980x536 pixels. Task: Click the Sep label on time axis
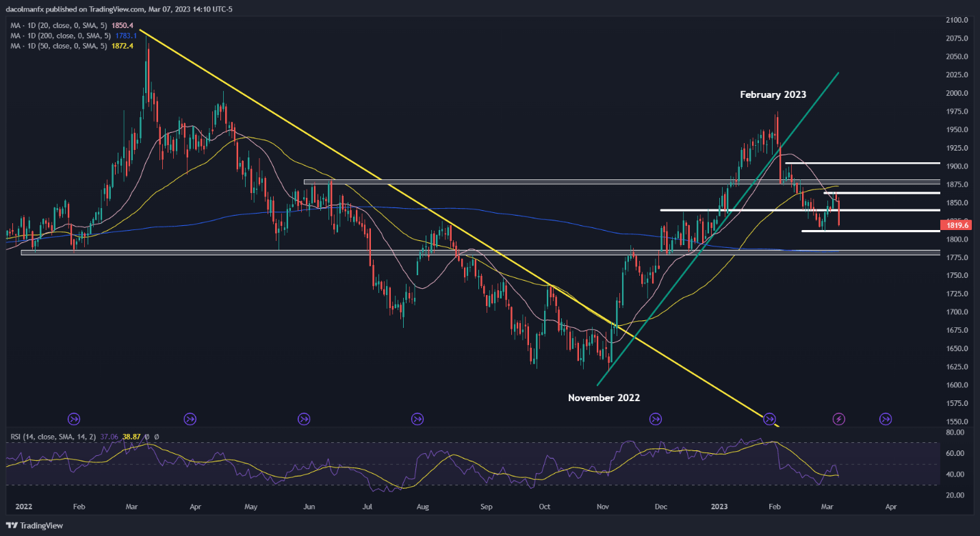click(x=486, y=507)
